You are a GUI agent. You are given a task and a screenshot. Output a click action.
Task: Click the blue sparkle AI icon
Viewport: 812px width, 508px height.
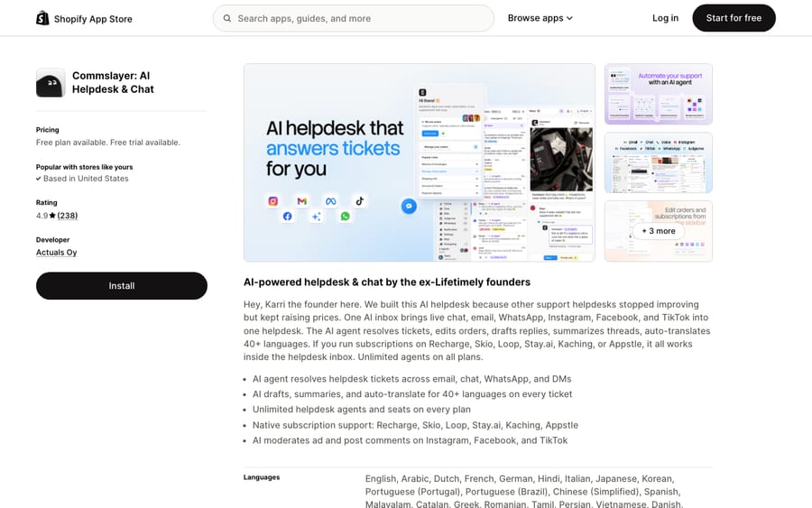point(316,217)
